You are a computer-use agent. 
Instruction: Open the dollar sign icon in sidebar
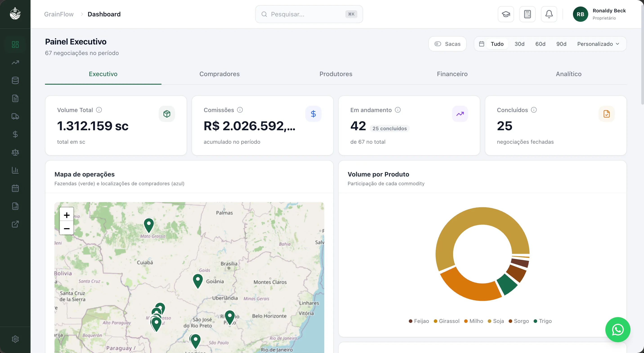(x=15, y=134)
